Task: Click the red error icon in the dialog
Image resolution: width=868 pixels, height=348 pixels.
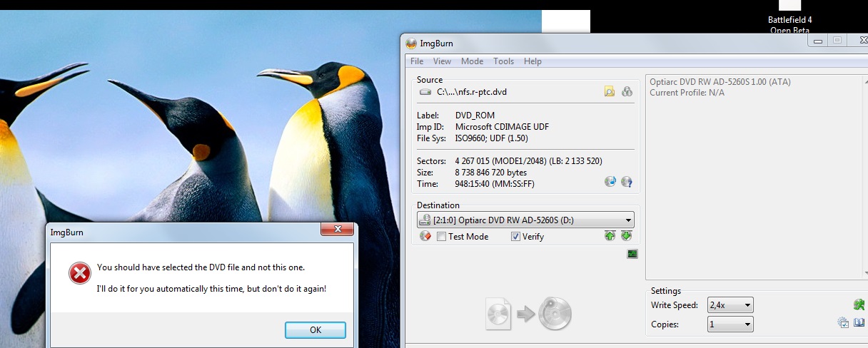Action: coord(80,273)
